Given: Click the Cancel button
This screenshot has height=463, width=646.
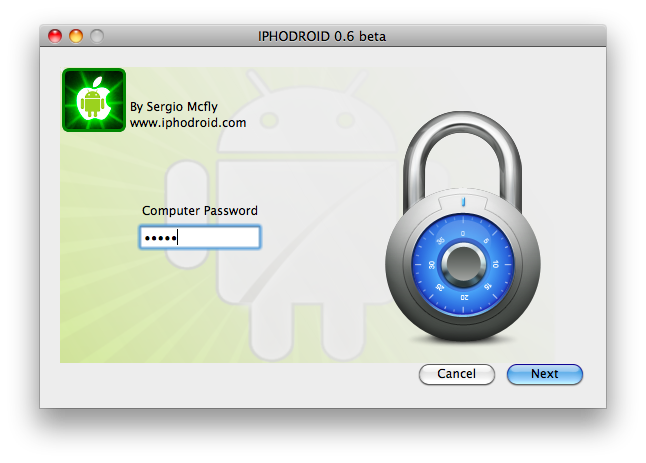Looking at the screenshot, I should (456, 374).
